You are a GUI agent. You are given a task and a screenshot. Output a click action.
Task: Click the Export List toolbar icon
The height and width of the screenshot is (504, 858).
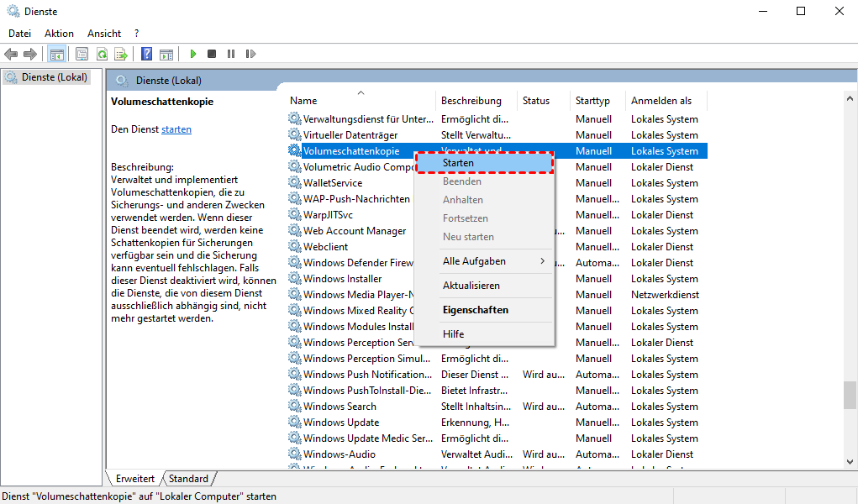click(120, 55)
